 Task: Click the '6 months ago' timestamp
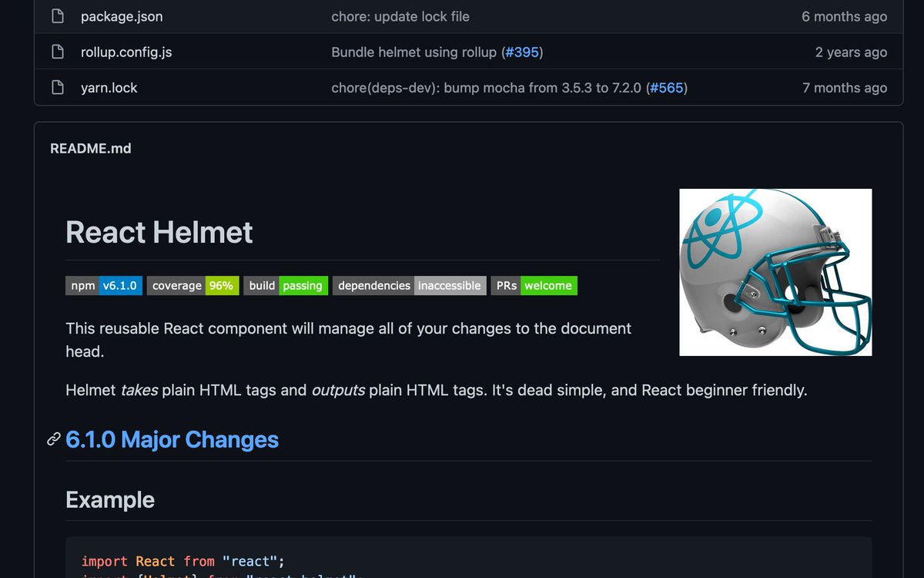coord(844,16)
